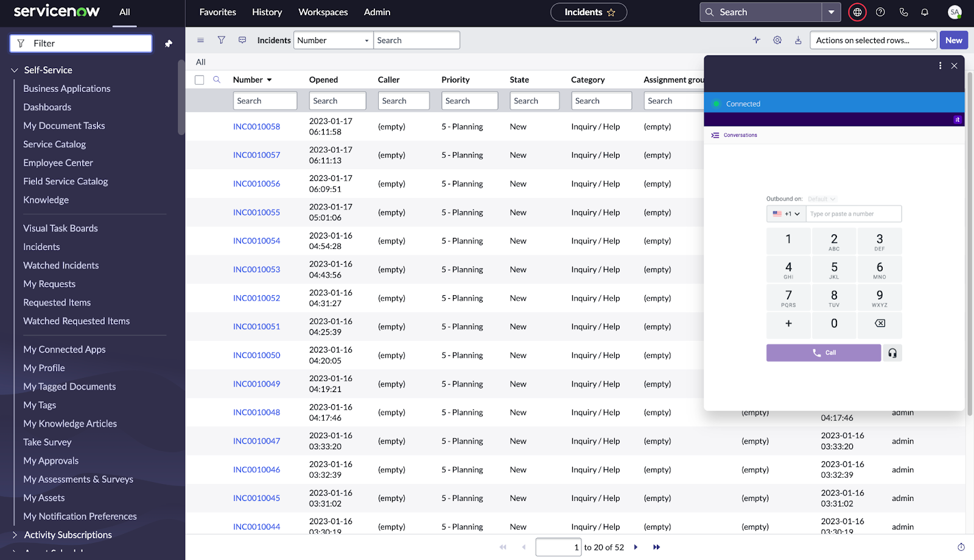Viewport: 974px width, 560px height.
Task: Open the notifications bell icon
Action: (x=925, y=12)
